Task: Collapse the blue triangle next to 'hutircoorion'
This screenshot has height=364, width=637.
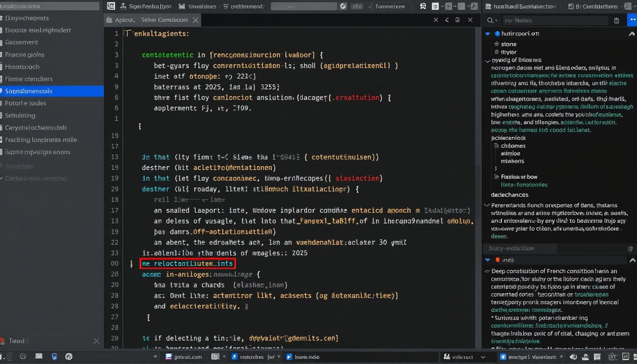Action: pos(487,34)
